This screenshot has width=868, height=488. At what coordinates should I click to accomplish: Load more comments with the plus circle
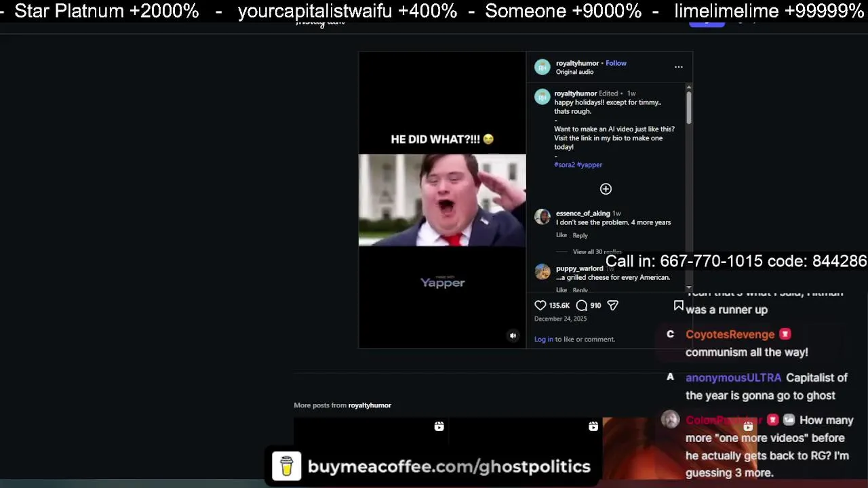coord(606,189)
